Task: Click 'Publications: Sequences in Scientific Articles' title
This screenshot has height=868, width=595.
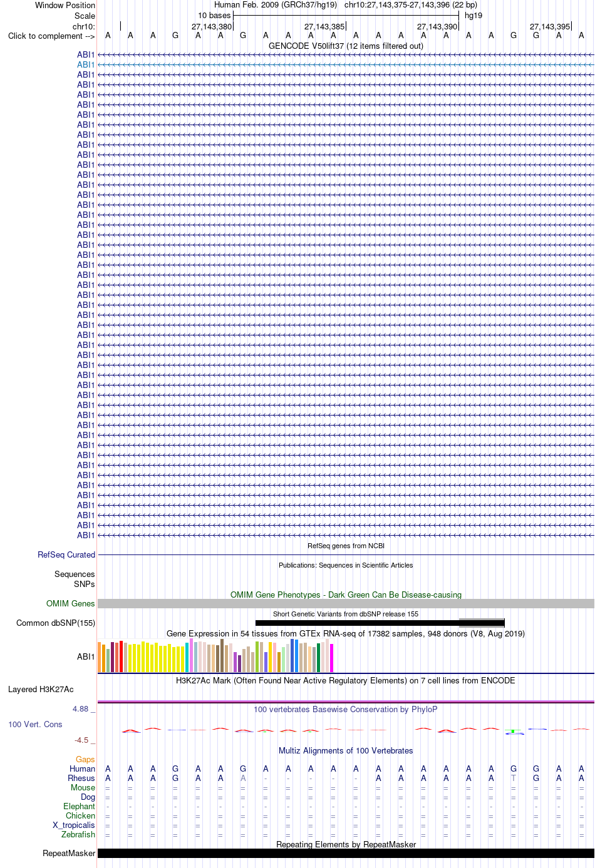Action: [346, 565]
